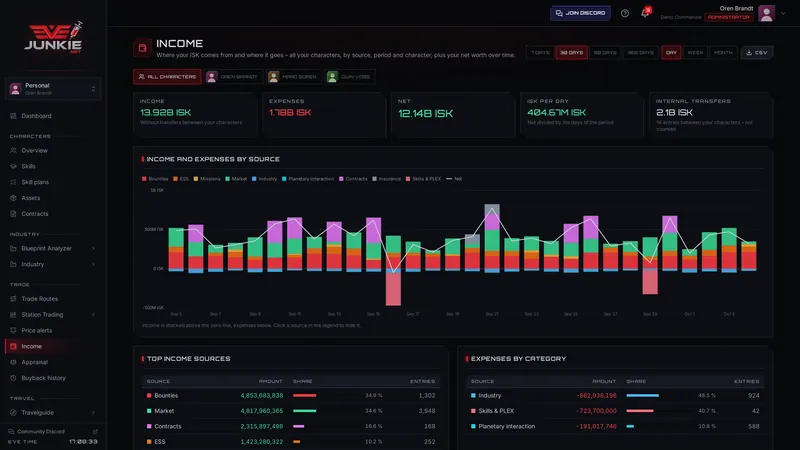Viewport: 800px width, 450px height.
Task: Click the EVE Junkie logo
Action: (x=53, y=37)
